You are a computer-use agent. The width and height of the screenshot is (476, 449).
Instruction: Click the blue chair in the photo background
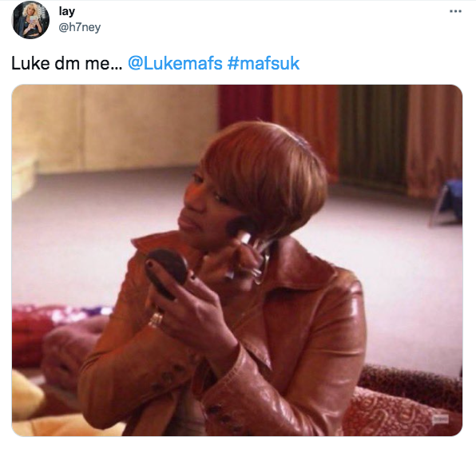pos(448,202)
